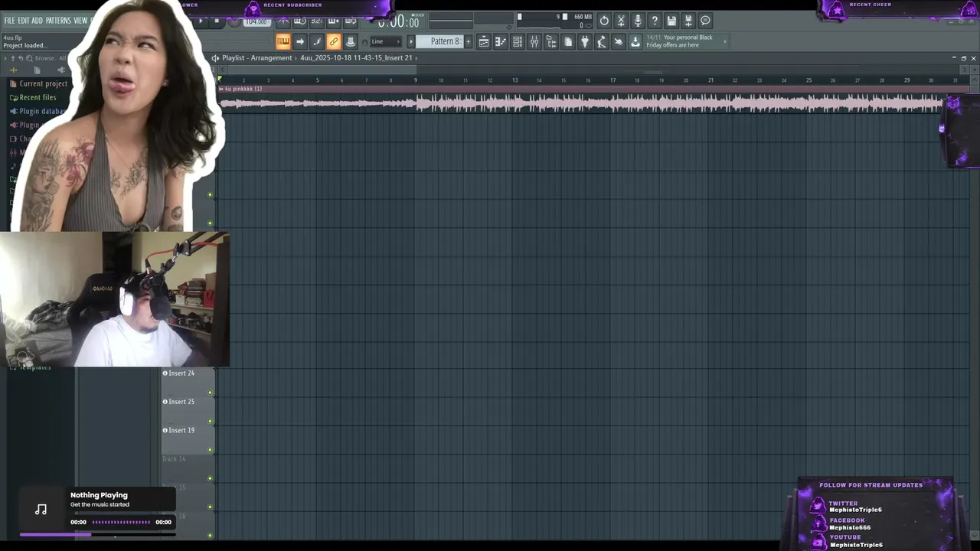
Task: Click the microphone recording icon
Action: (638, 21)
